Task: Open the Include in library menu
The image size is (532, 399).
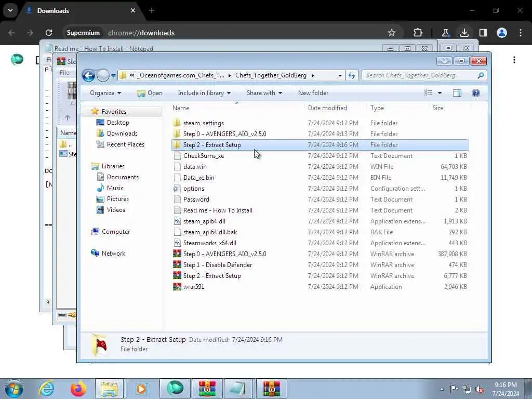Action: pos(204,93)
